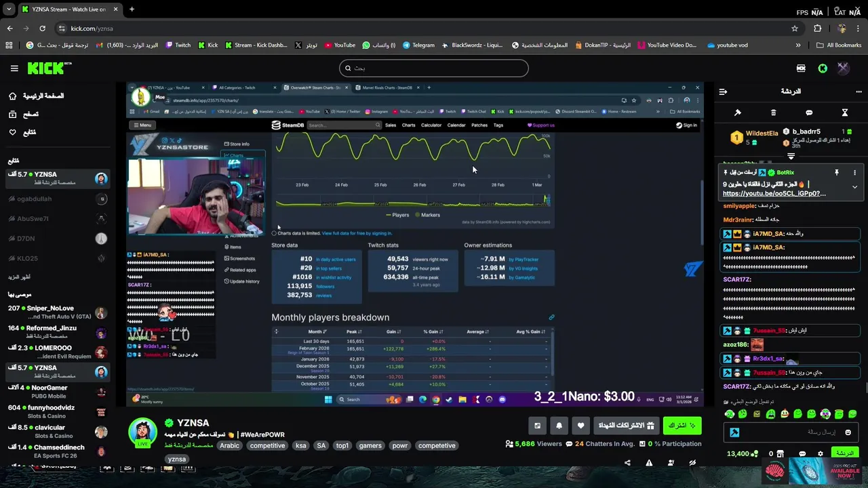Open the Kick hamburger sidebar menu
Image resolution: width=868 pixels, height=488 pixels.
coord(14,68)
